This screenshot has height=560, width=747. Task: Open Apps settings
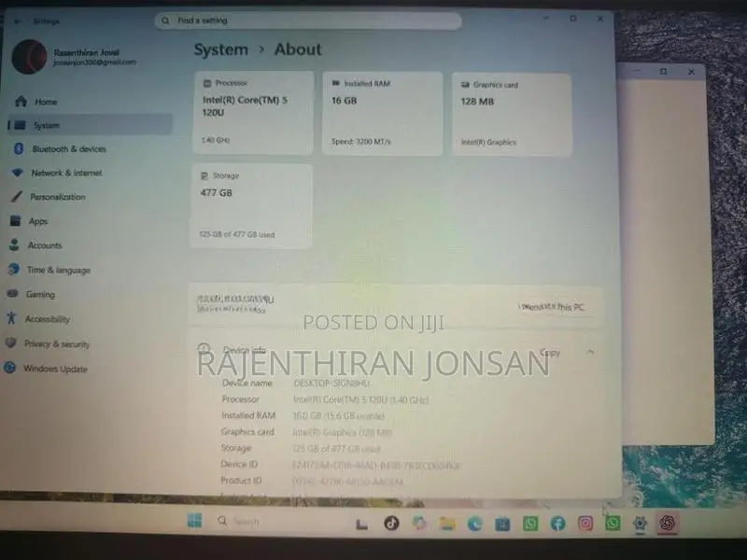(38, 221)
